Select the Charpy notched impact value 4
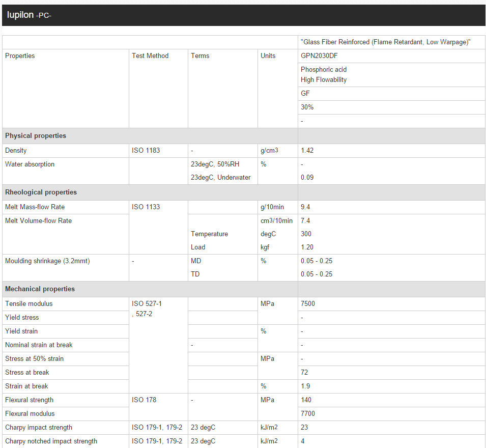 [302, 441]
